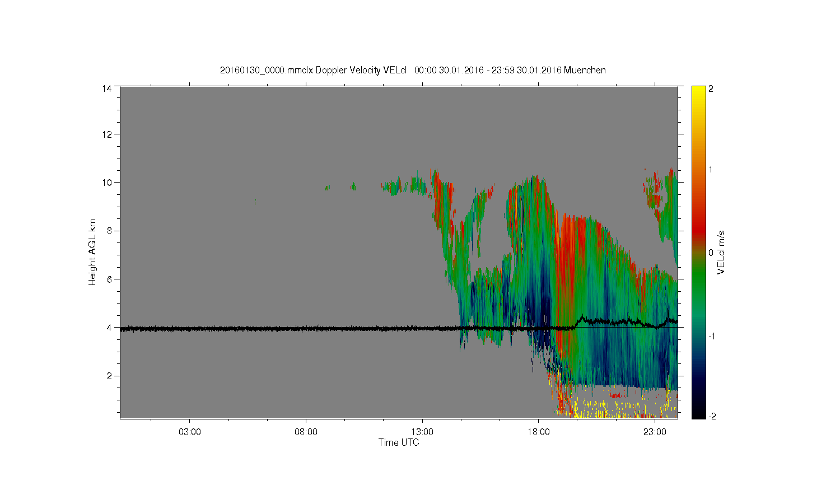Screen dimensions: 840x504
Task: Click the 13:00 time axis label
Action: tap(422, 432)
